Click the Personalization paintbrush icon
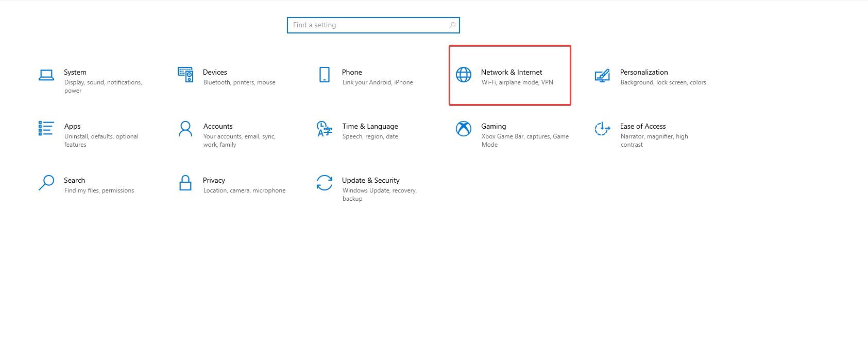Image resolution: width=868 pixels, height=350 pixels. [x=602, y=76]
